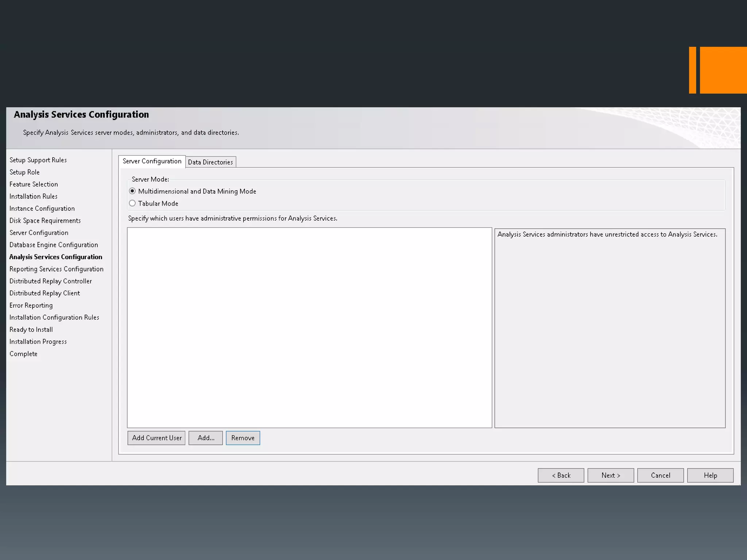Screen dimensions: 747x560
Task: Switch to the Data Directories tab
Action: click(210, 162)
